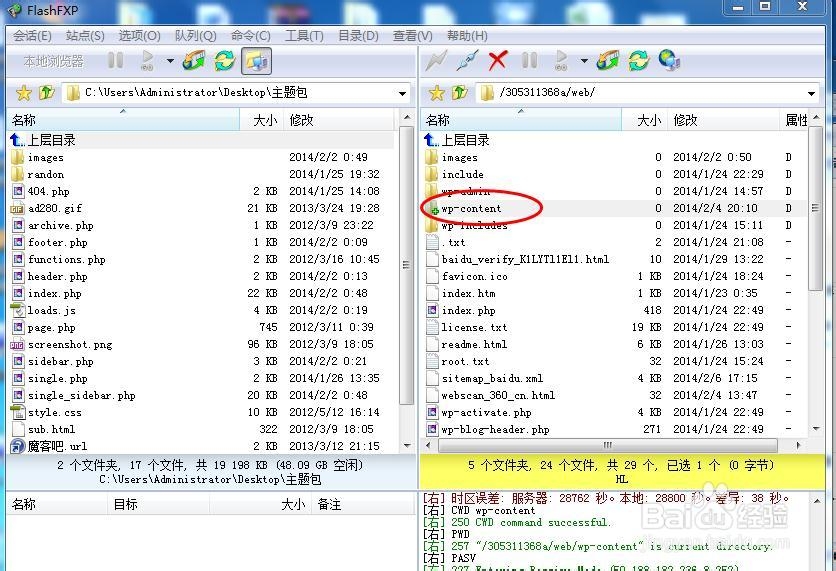Screen dimensions: 836x571
Task: Select remote wp-content folder
Action: (615, 208)
